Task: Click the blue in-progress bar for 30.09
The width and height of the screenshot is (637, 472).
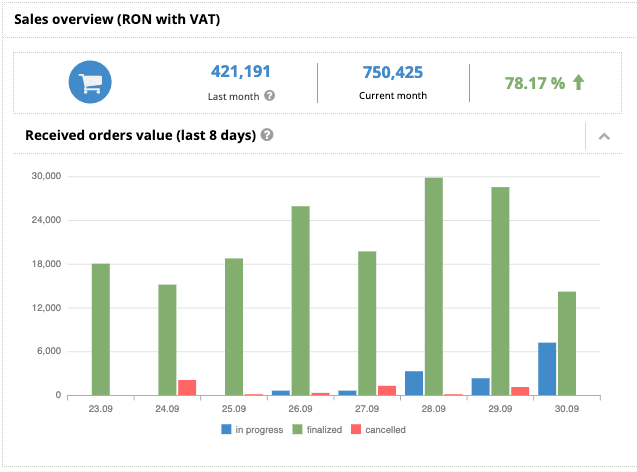Action: tap(547, 369)
